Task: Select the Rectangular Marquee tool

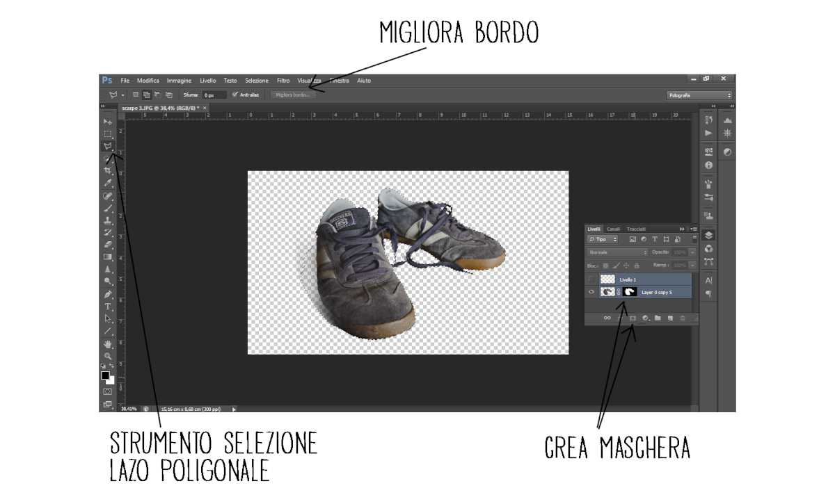Action: coord(107,133)
